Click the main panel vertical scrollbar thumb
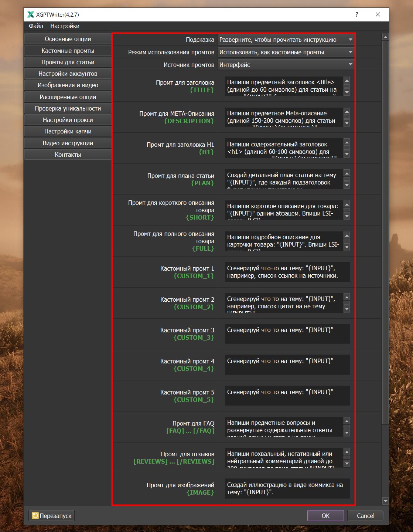Screen dimensions: 413x532 pos(385,232)
